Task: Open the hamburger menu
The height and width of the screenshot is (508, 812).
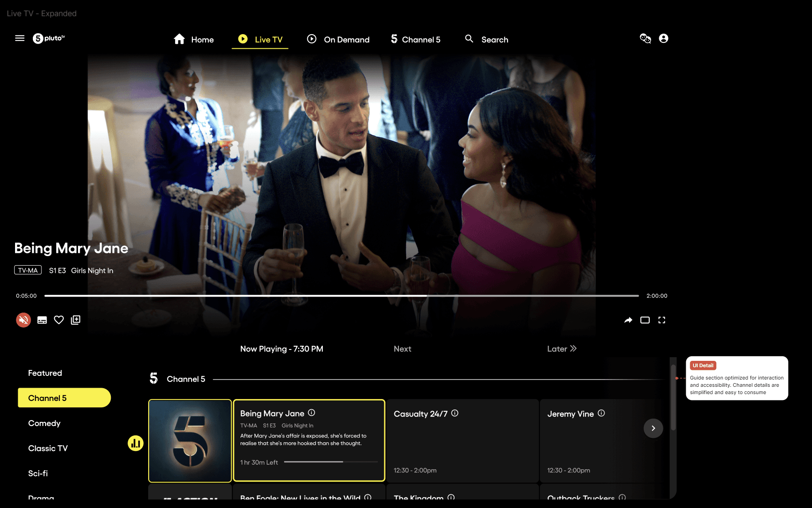Action: (20, 38)
